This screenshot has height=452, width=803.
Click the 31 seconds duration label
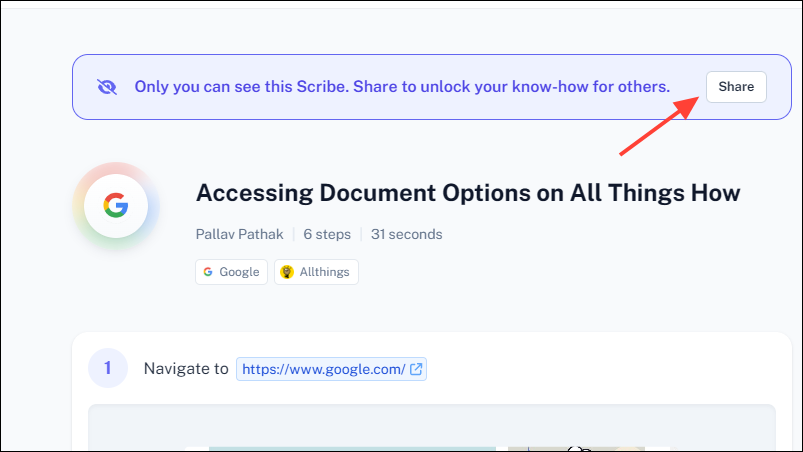[407, 234]
